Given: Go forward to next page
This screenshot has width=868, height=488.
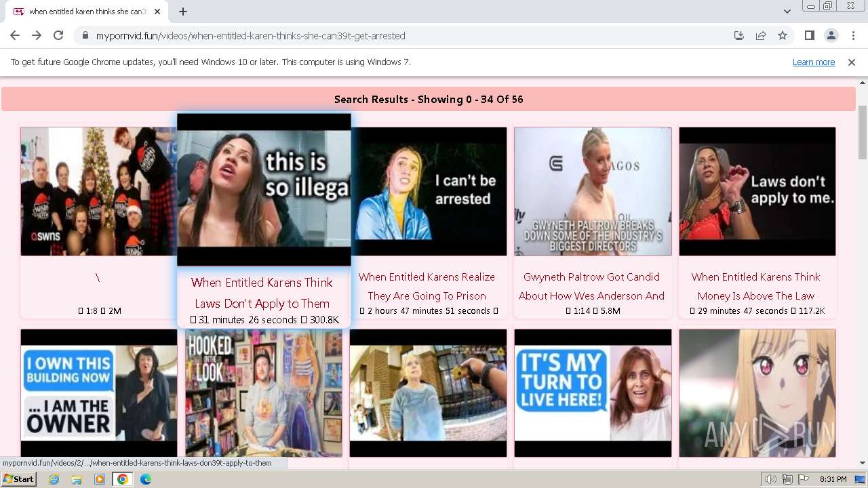Looking at the screenshot, I should [x=37, y=35].
